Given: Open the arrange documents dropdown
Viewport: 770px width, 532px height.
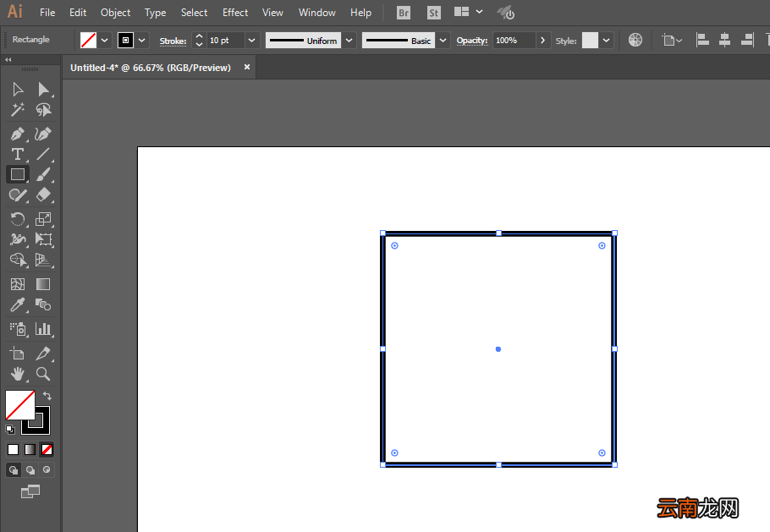Looking at the screenshot, I should [x=468, y=12].
